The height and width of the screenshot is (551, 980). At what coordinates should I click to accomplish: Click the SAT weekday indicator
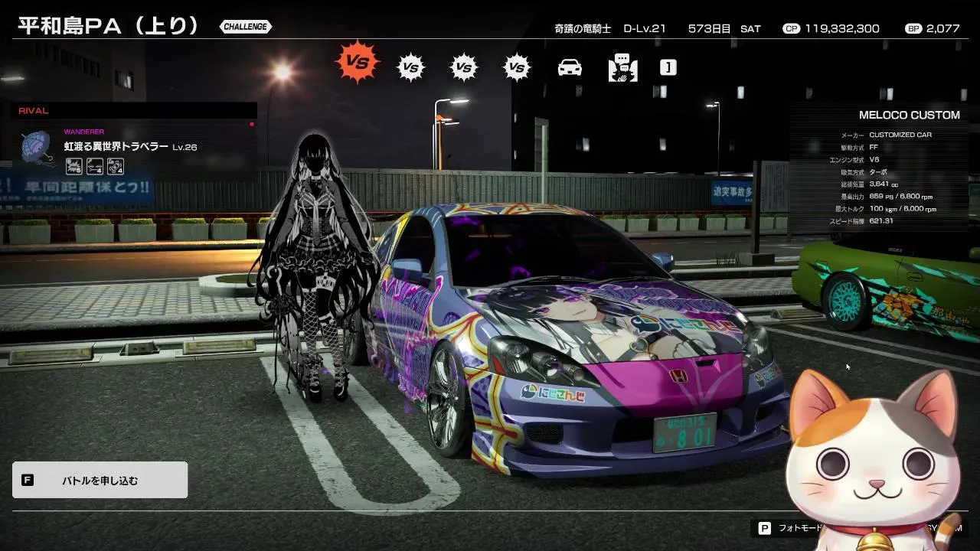pos(750,28)
